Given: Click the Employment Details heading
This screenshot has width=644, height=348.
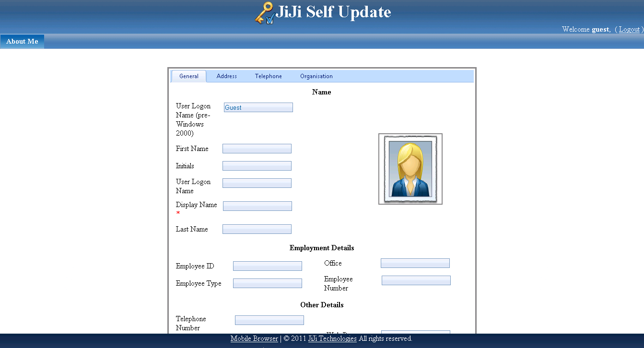Looking at the screenshot, I should pos(322,248).
